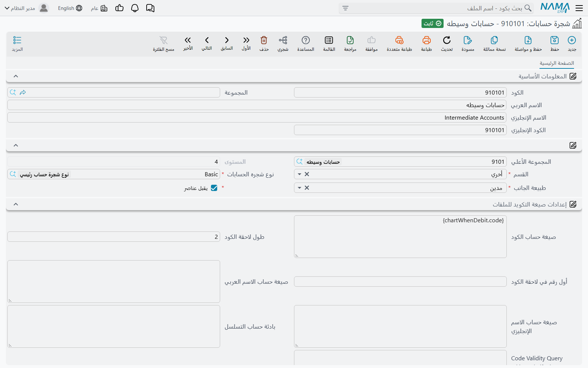Click حفظ و مواصله (Save and continue) icon
588x368 pixels.
pos(528,40)
